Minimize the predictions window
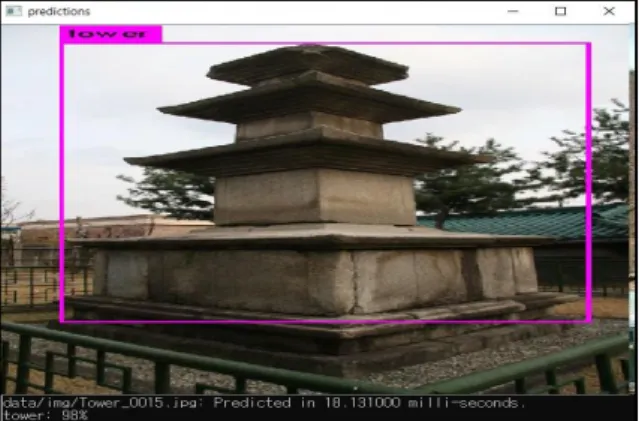Viewport: 639px width, 421px height. (x=513, y=11)
